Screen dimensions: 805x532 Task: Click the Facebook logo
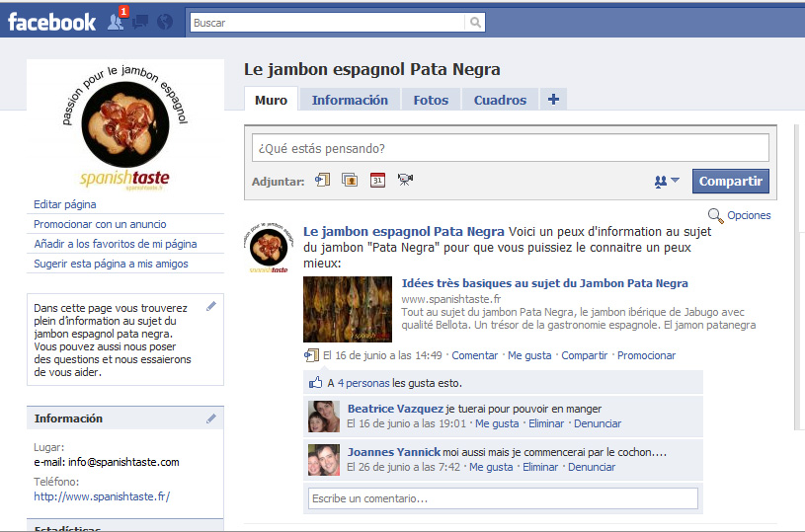pos(51,22)
